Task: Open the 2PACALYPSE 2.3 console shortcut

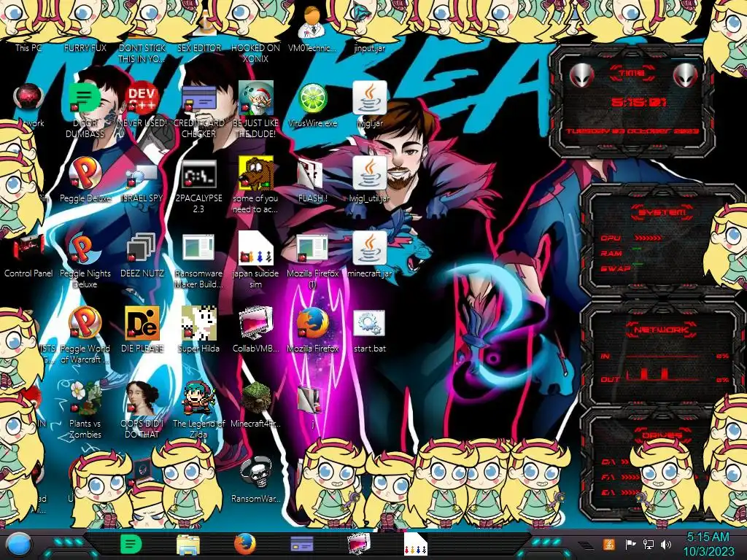Action: coord(198,186)
